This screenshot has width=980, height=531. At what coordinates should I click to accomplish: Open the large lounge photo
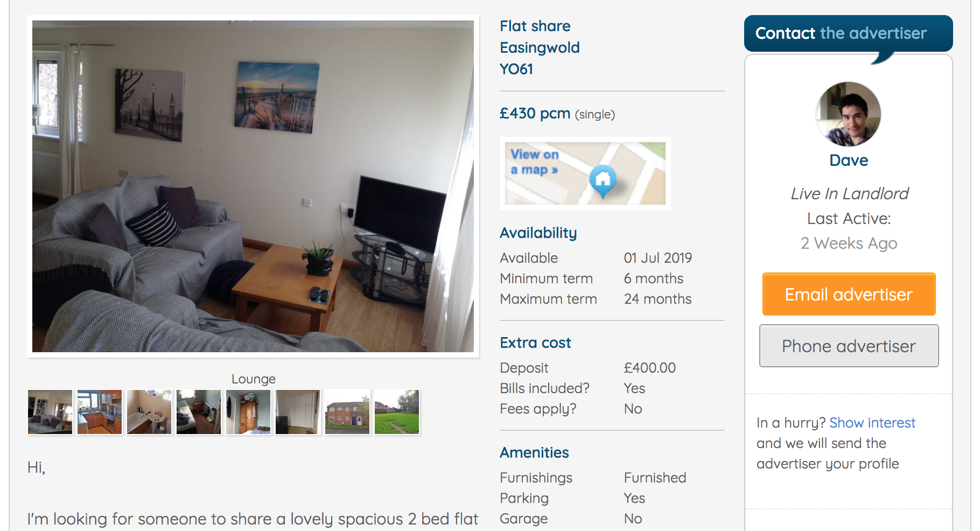coord(253,186)
